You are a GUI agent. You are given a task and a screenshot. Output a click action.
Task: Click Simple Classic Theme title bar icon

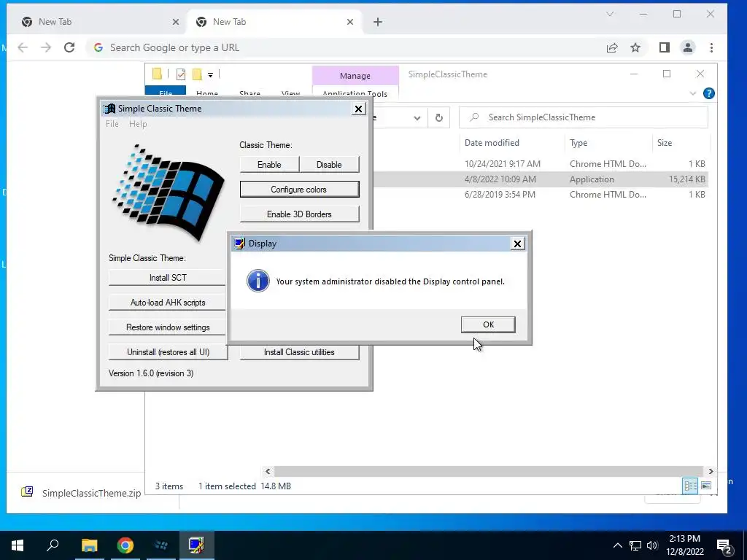point(109,109)
